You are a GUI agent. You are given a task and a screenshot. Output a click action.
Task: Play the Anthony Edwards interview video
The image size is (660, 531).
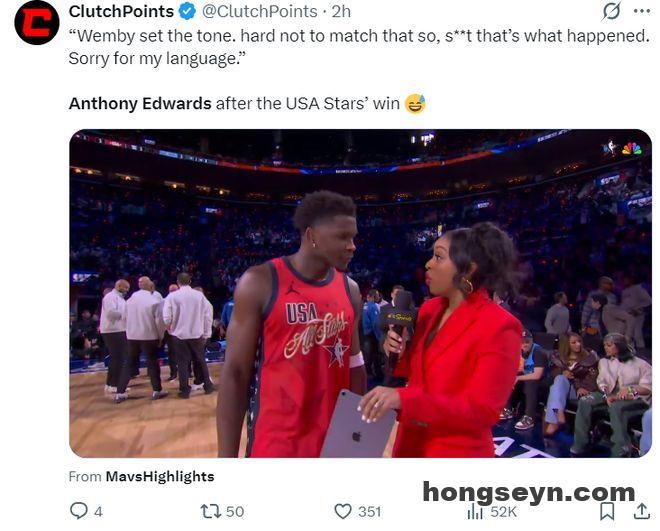click(360, 293)
